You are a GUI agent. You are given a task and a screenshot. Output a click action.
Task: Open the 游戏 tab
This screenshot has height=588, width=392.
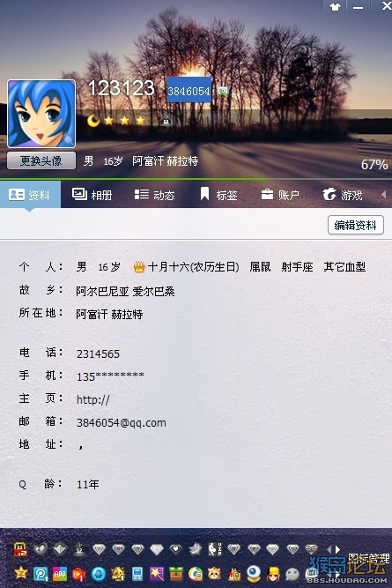[343, 194]
